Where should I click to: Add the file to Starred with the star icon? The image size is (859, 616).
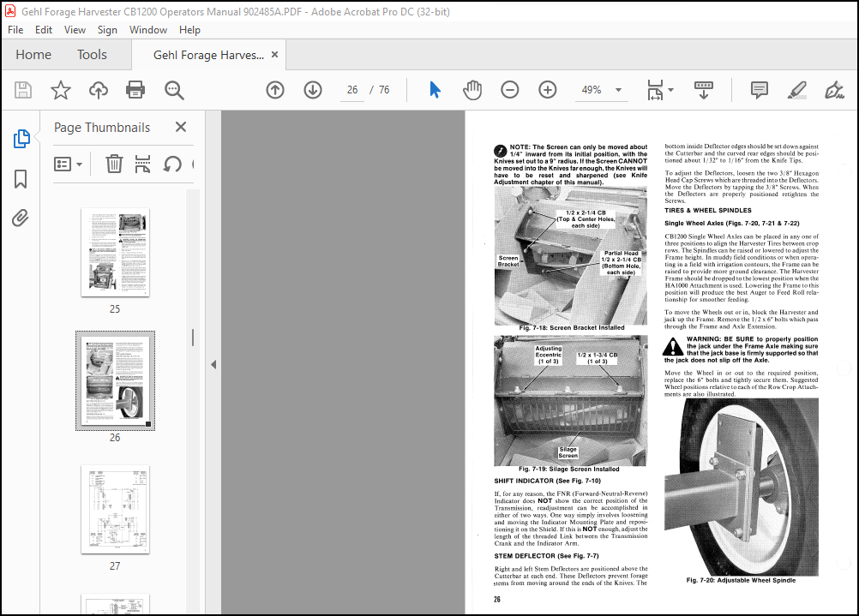click(x=61, y=90)
